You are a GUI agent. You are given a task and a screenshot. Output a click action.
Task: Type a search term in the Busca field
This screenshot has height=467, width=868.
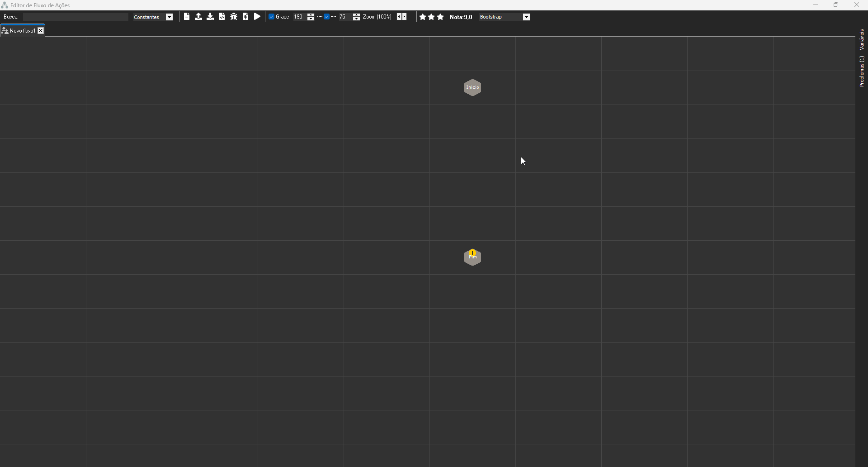click(75, 17)
